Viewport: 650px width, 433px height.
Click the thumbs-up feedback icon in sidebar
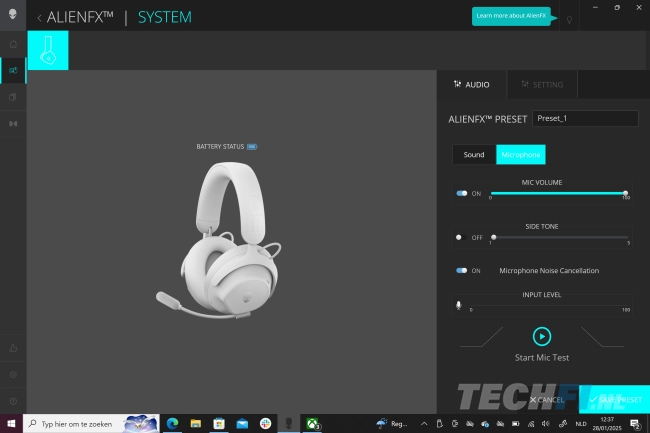pos(13,348)
